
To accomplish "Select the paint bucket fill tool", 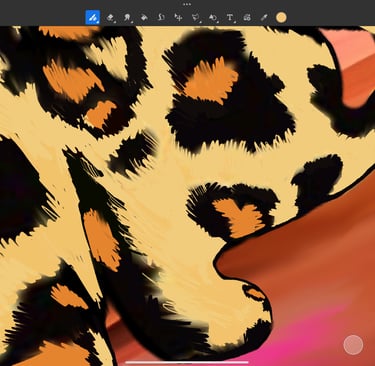I will point(144,17).
